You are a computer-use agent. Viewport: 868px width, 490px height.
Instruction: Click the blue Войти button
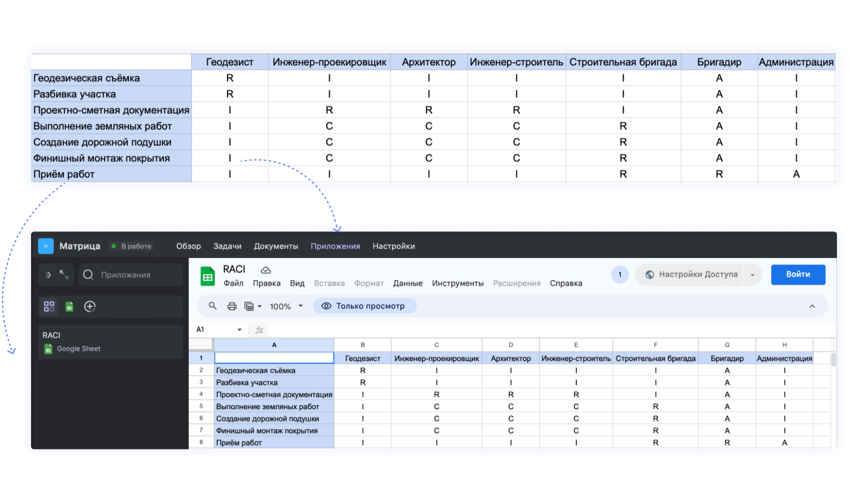[x=798, y=275]
